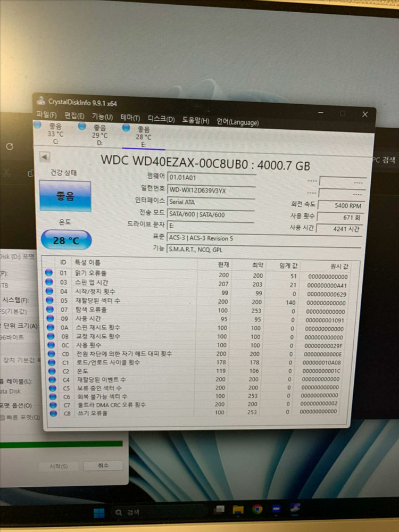The height and width of the screenshot is (532, 399).
Task: Click status icon for 04 시작/정지 횟수
Action: [x=49, y=291]
